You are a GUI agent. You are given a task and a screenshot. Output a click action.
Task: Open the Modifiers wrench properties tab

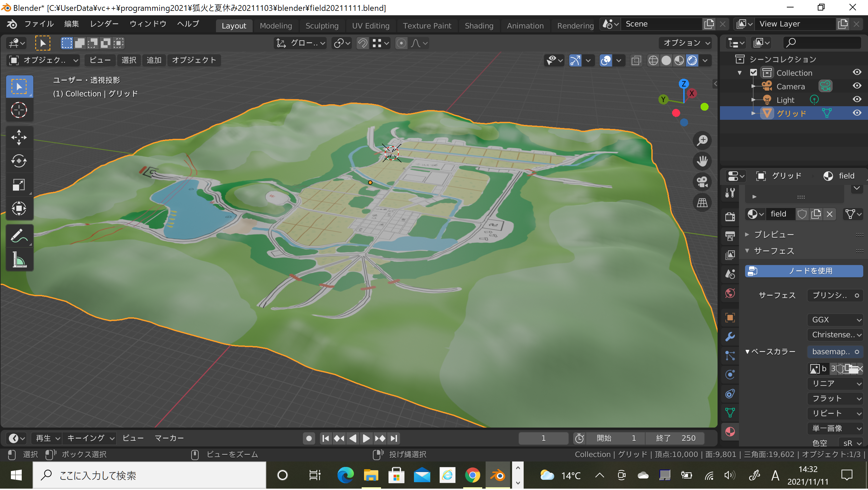point(730,337)
